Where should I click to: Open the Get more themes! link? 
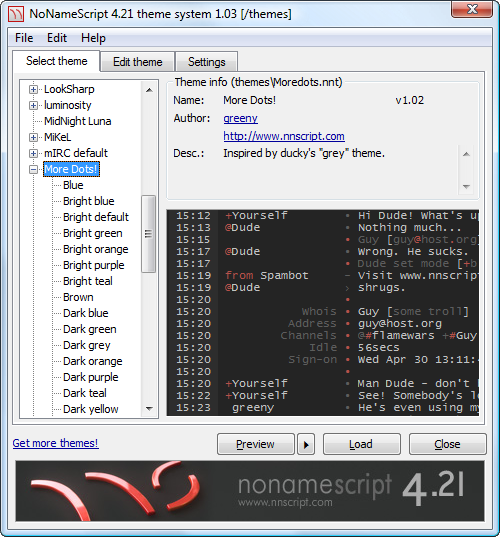[55, 443]
